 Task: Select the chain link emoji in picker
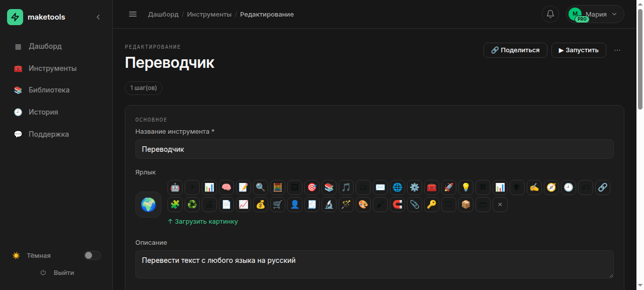pyautogui.click(x=603, y=187)
